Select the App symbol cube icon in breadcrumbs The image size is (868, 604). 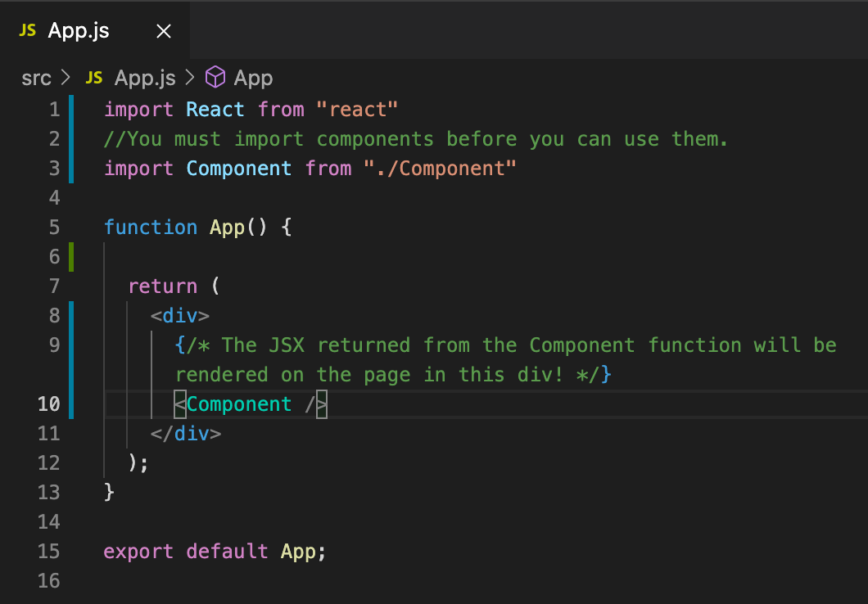tap(215, 77)
